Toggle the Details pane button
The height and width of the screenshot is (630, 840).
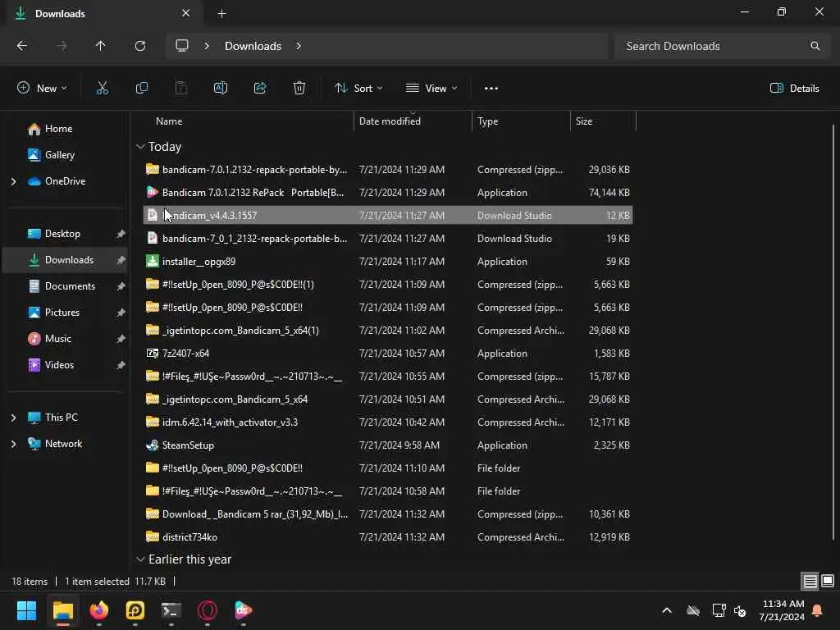tap(794, 89)
